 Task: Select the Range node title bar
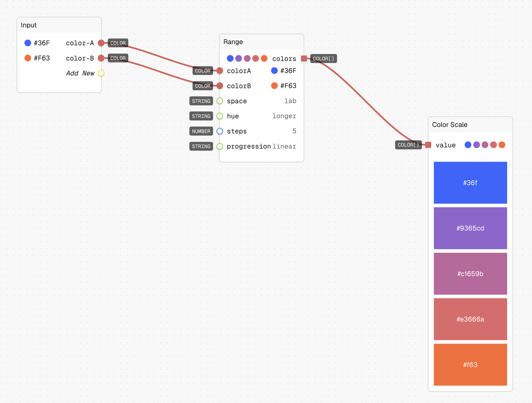click(x=261, y=42)
